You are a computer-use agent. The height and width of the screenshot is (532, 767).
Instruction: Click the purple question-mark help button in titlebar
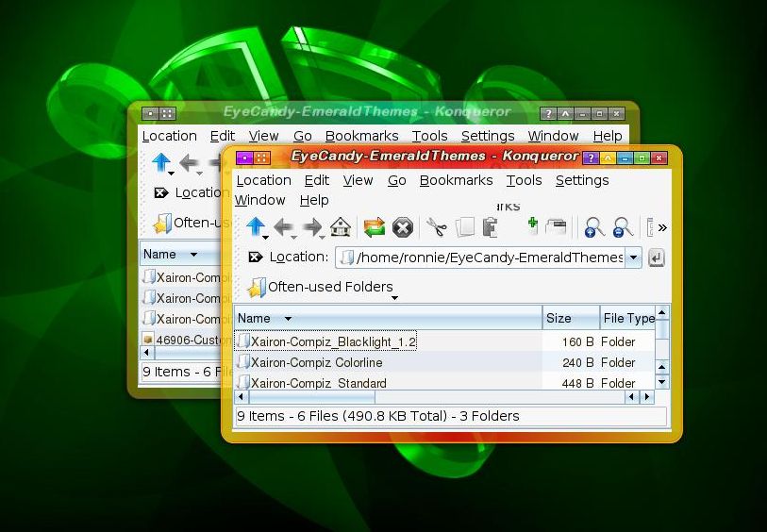click(591, 158)
